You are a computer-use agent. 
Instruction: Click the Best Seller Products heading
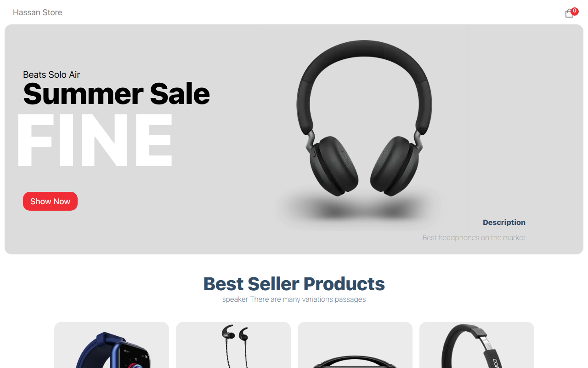[294, 284]
